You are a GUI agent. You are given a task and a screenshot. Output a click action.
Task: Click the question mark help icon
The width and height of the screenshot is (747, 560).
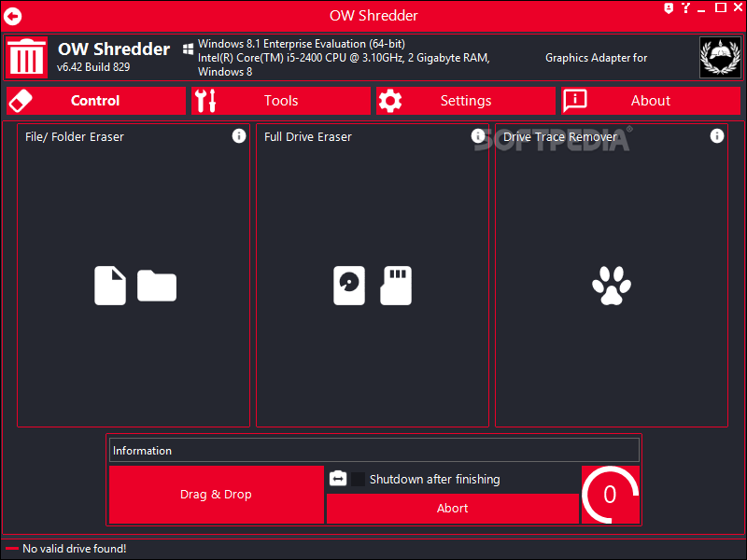685,7
